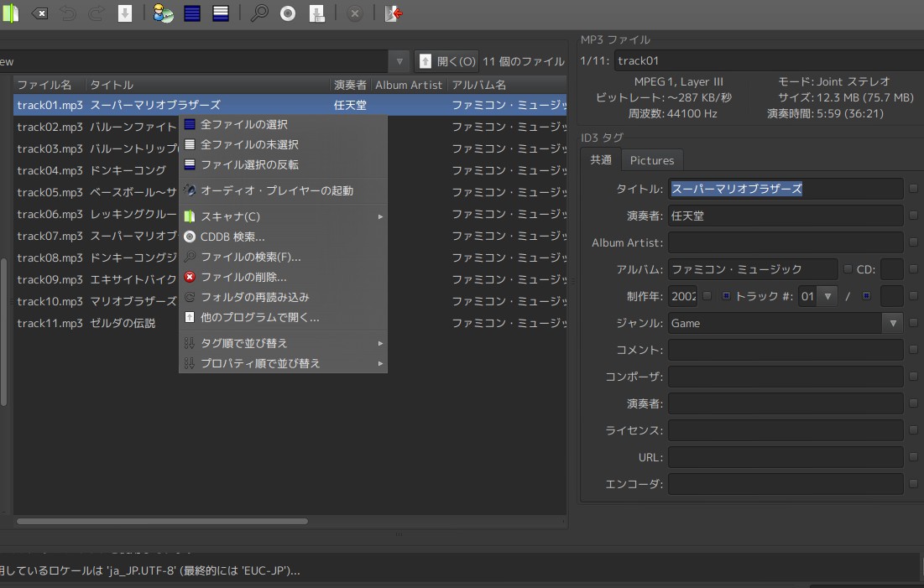Click the 開く(O) button
This screenshot has width=924, height=588.
[446, 61]
